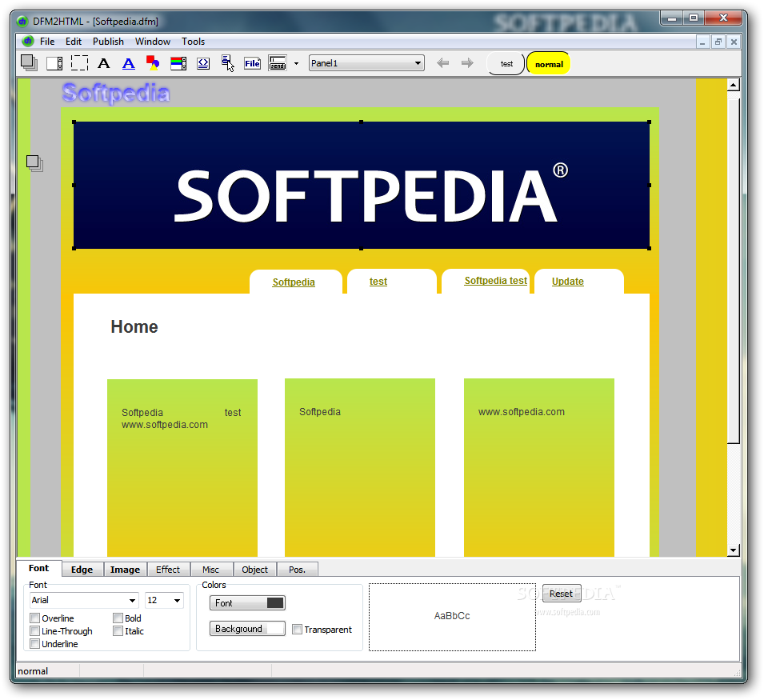
Task: Select the black A label tool
Action: (104, 63)
